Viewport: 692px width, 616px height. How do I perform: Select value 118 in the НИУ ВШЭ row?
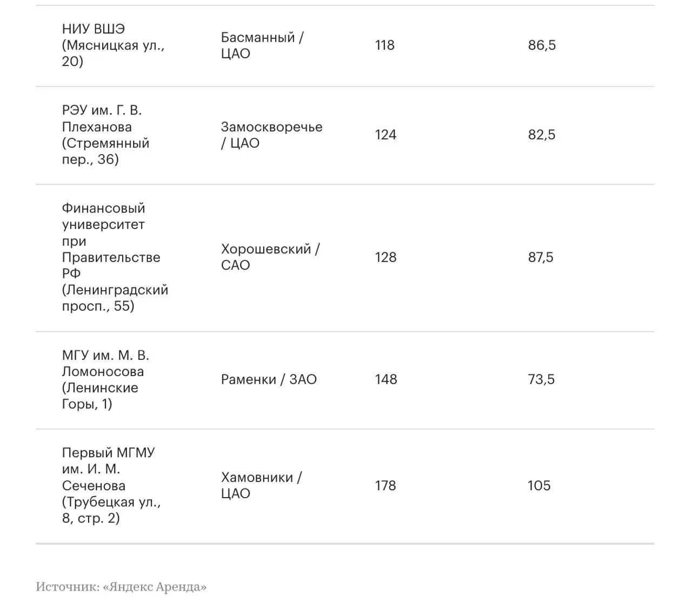tap(385, 45)
